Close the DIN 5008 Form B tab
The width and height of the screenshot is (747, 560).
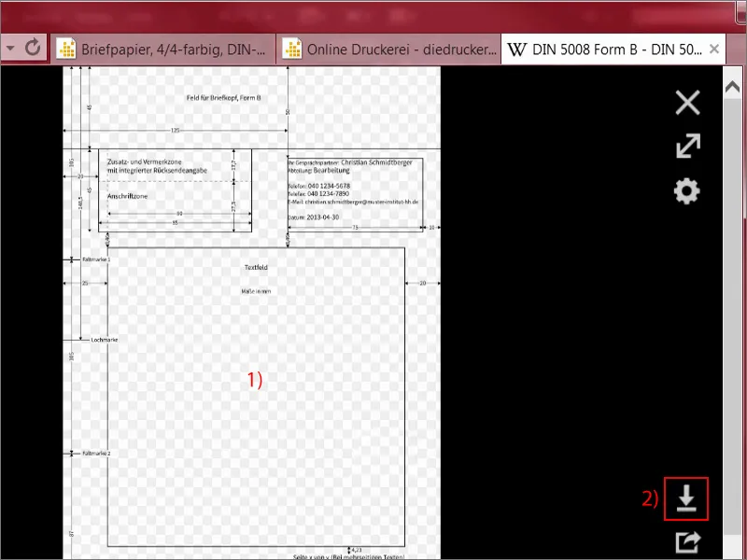click(x=713, y=49)
